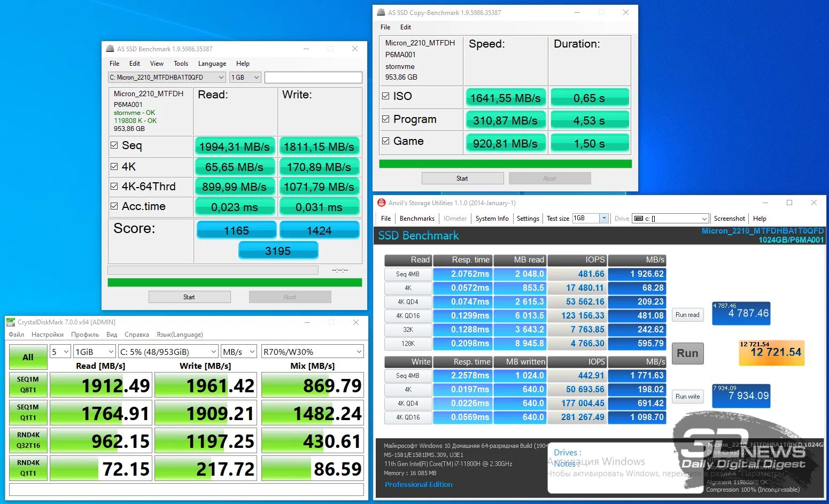The height and width of the screenshot is (504, 829).
Task: Click the AS SSD Benchmark title bar icon
Action: [110, 49]
